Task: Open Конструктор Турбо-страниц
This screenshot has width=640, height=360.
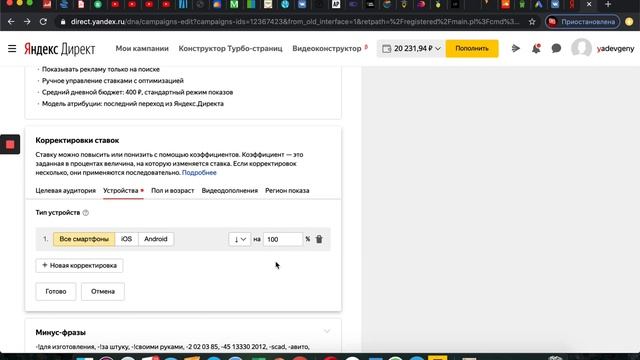Action: pyautogui.click(x=230, y=49)
